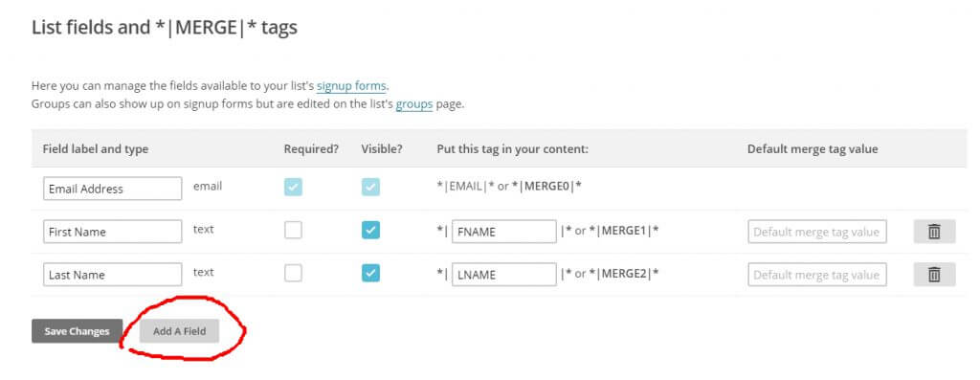Screen dimensions: 980x380
Task: Open the signup forms link
Action: pos(352,85)
